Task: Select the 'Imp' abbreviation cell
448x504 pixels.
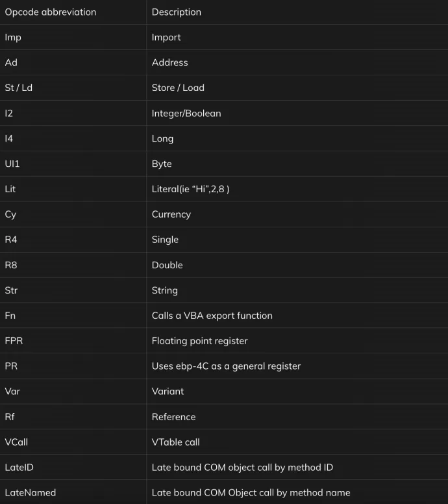Action: coord(73,37)
